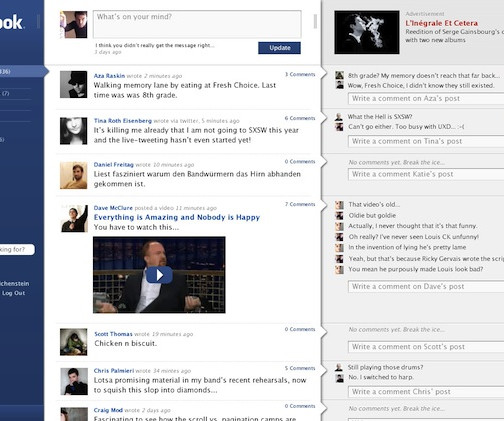Expand 7 Comments on Dave's post
This screenshot has width=504, height=421.
[x=300, y=204]
